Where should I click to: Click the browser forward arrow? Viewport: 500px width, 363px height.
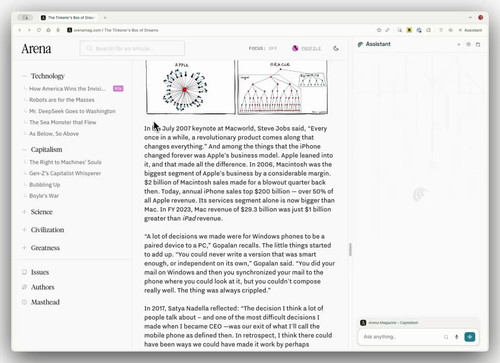point(29,30)
